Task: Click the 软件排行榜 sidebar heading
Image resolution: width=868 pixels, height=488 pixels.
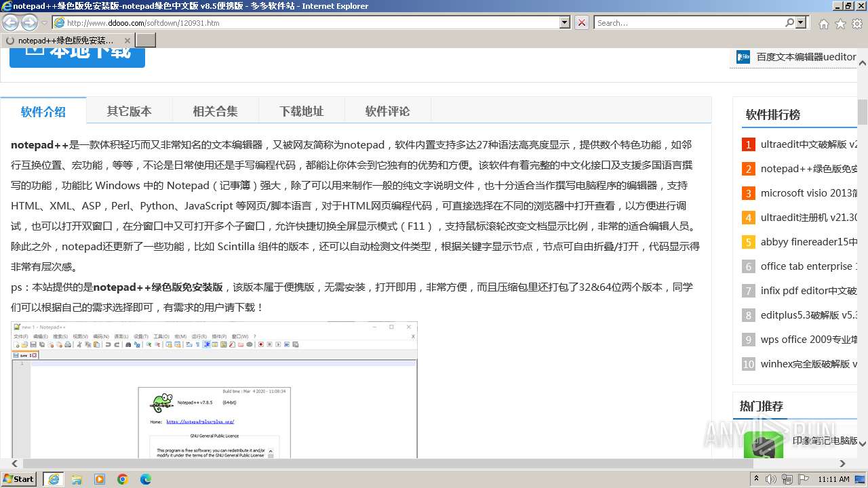Action: (x=773, y=115)
